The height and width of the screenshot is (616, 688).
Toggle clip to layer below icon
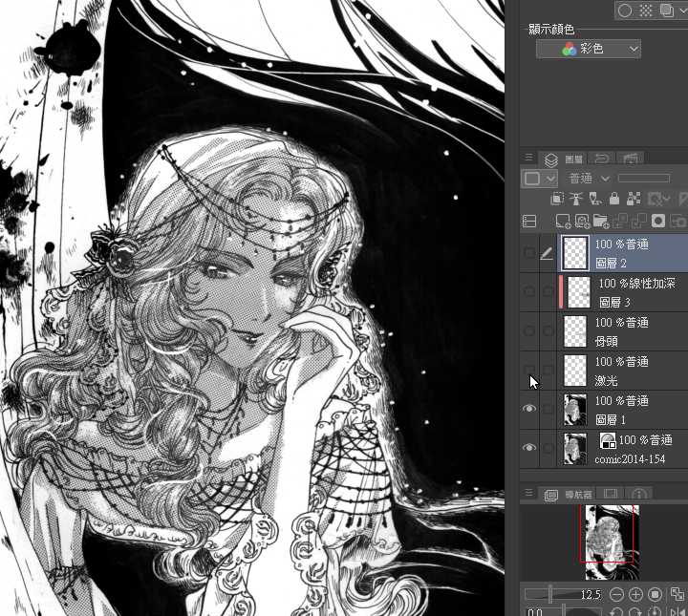557,199
